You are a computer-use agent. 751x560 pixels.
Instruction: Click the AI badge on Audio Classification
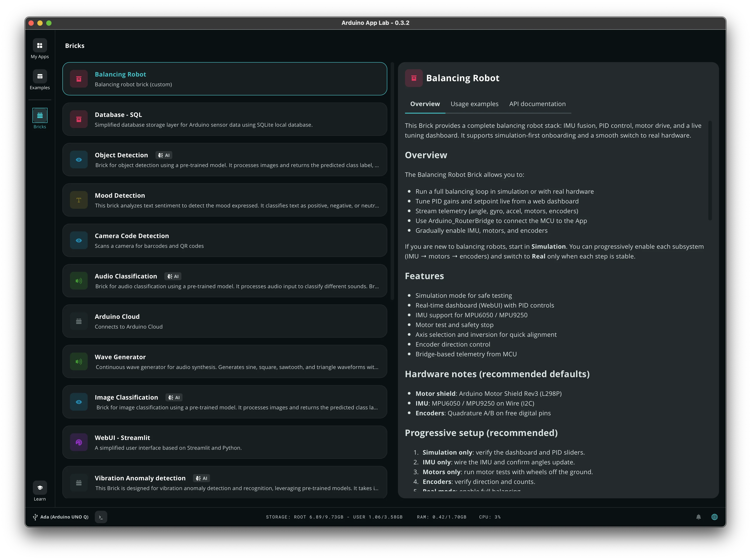(x=173, y=276)
